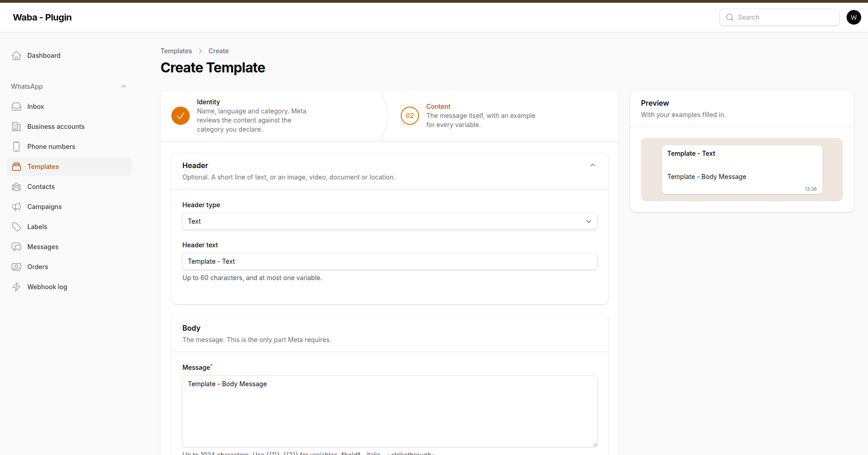Click into the Message body textarea
This screenshot has height=455, width=868.
pos(390,411)
